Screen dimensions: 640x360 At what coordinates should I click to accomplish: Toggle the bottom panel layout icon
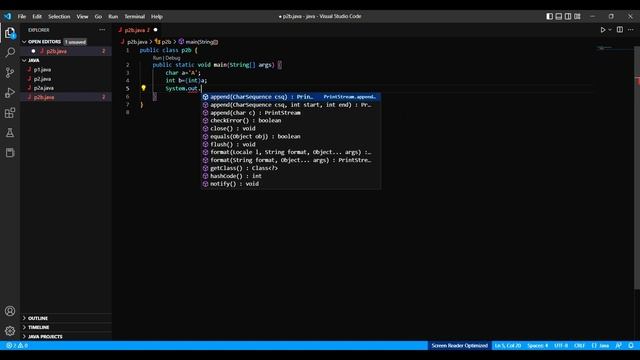[x=559, y=16]
